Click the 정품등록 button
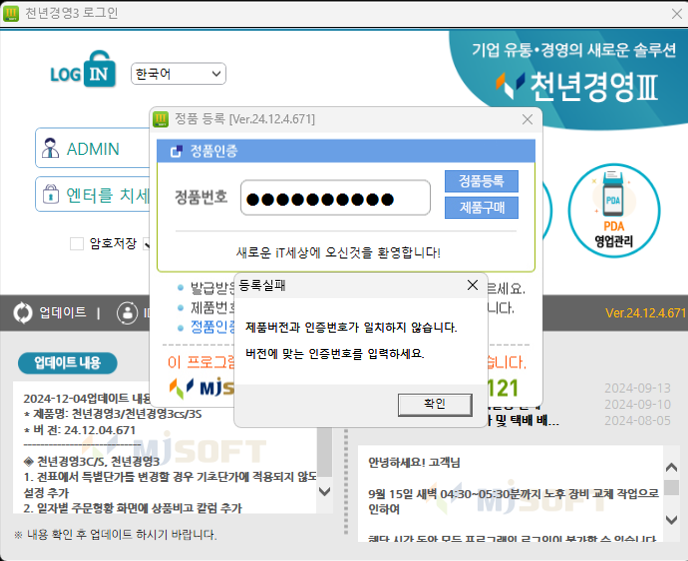688x561 pixels. [x=481, y=181]
